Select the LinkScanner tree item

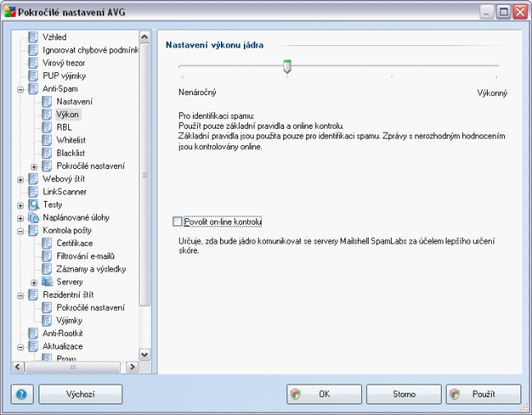pyautogui.click(x=65, y=192)
